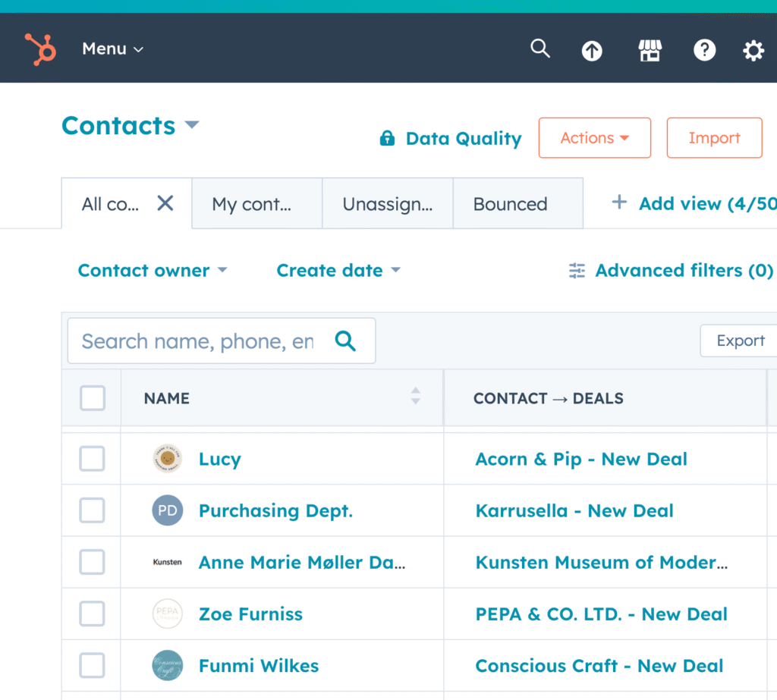Open the Create date filter

(338, 271)
